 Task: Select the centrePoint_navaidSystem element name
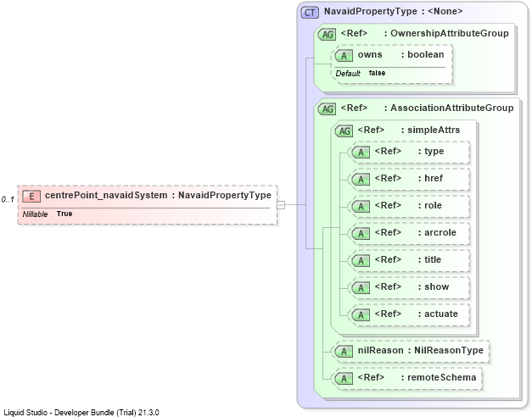pyautogui.click(x=106, y=195)
